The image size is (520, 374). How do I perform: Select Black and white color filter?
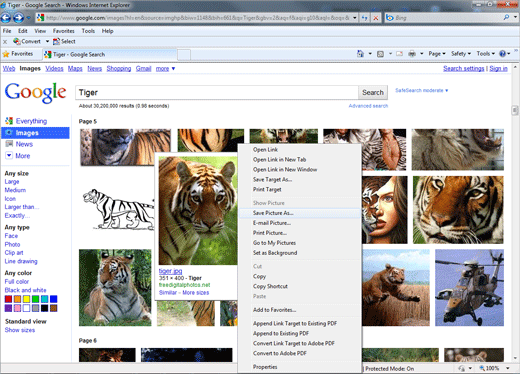click(x=25, y=290)
